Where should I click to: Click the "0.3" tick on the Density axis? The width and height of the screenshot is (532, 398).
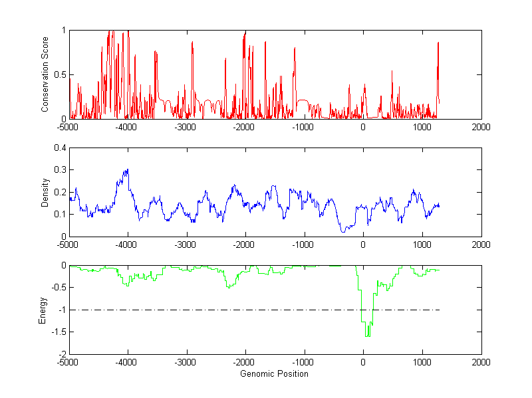(x=61, y=170)
